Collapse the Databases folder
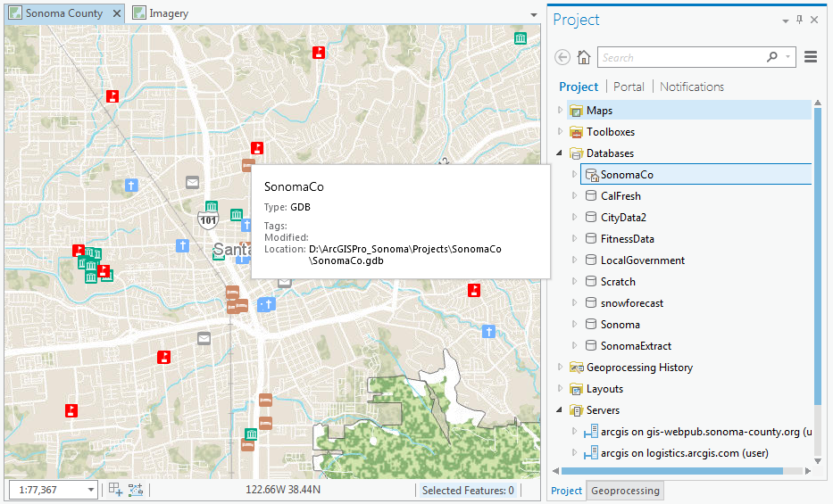This screenshot has width=833, height=504. (560, 153)
